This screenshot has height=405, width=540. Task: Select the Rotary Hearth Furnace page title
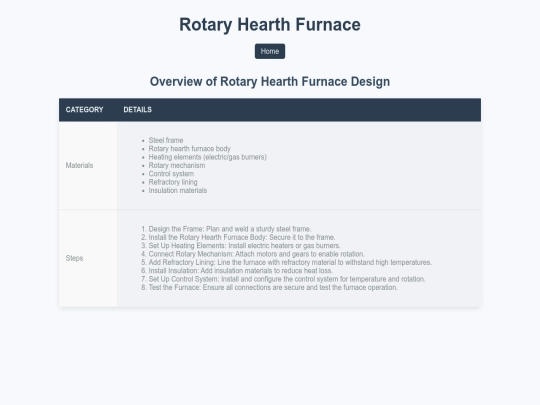click(x=270, y=25)
